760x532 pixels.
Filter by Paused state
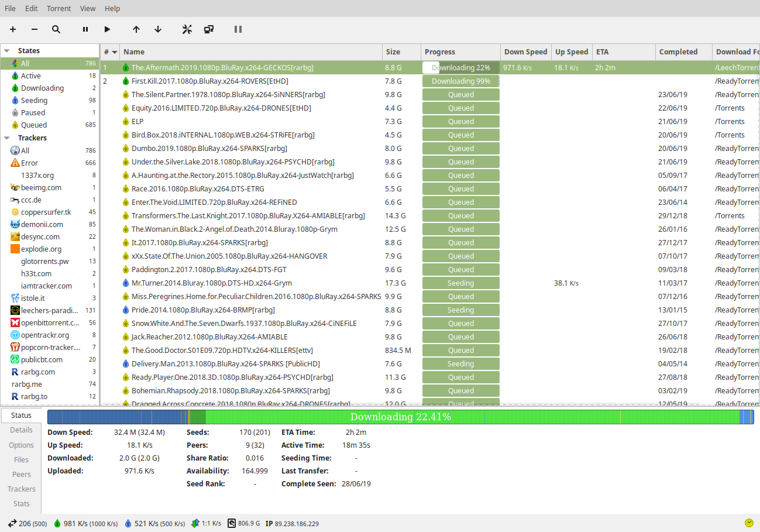click(x=50, y=112)
